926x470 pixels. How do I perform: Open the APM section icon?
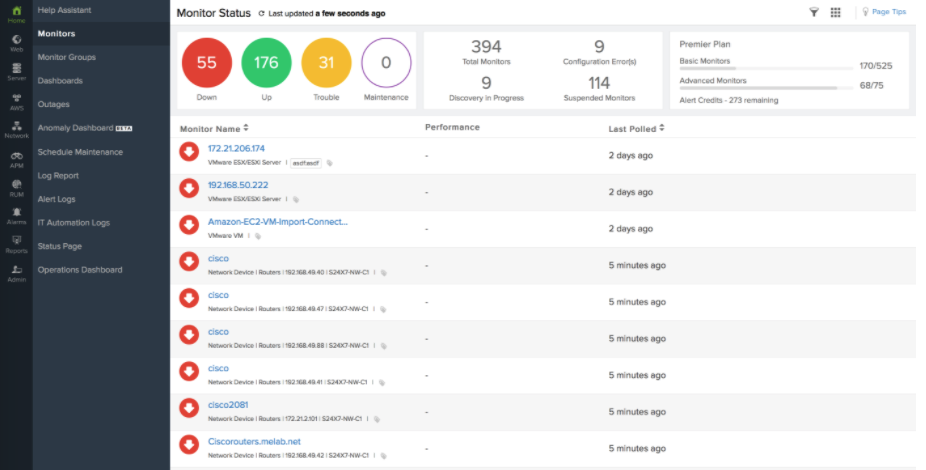(x=17, y=156)
